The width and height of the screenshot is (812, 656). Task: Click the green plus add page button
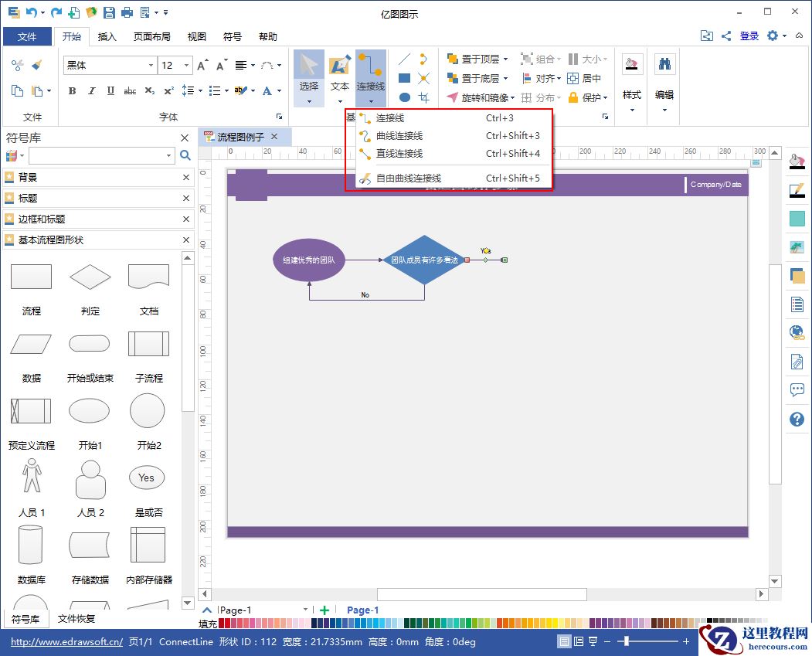(x=324, y=610)
